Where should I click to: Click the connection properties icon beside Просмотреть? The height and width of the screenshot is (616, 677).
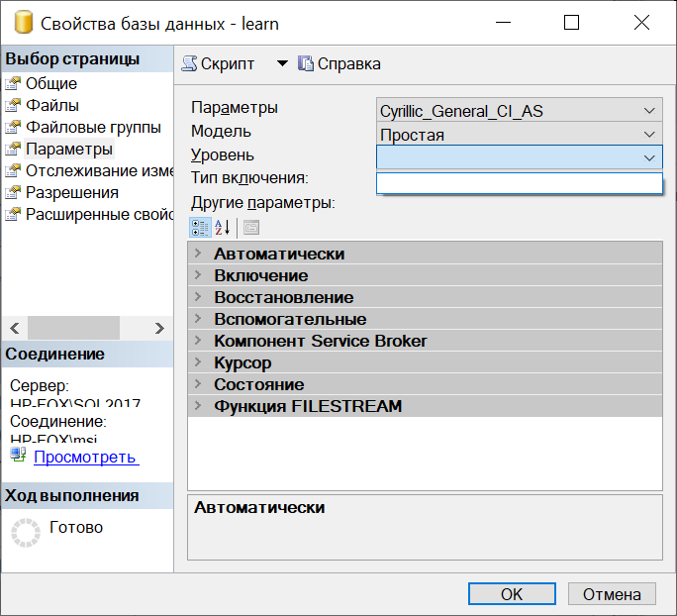(x=18, y=455)
